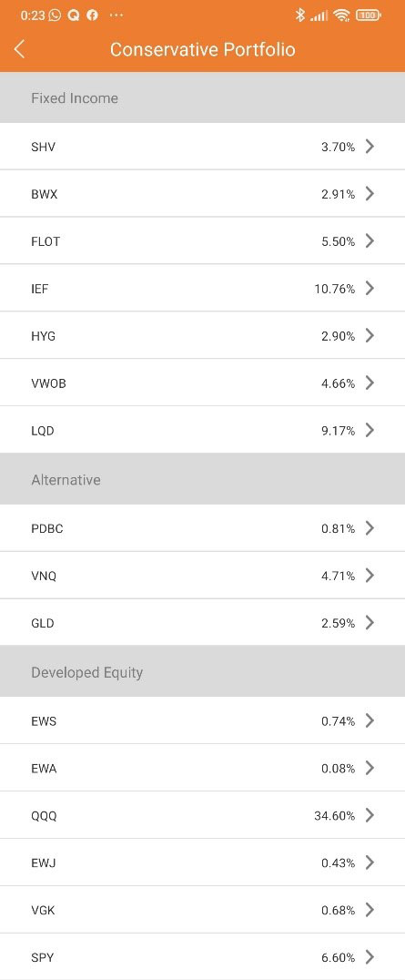
Task: Select the Fixed Income section header
Action: (202, 97)
